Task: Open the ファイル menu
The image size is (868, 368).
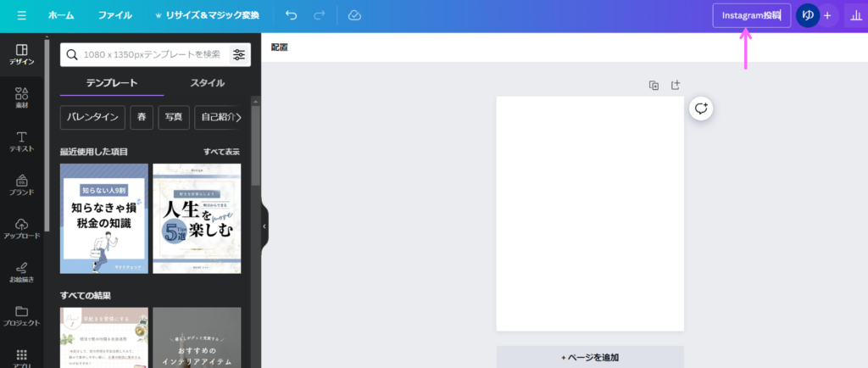Action: click(x=114, y=15)
